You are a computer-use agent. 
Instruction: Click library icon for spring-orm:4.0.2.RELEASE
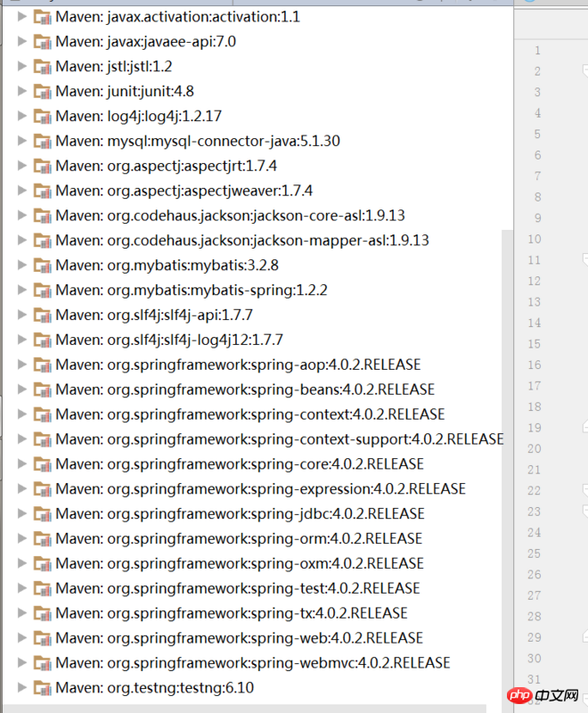click(42, 539)
